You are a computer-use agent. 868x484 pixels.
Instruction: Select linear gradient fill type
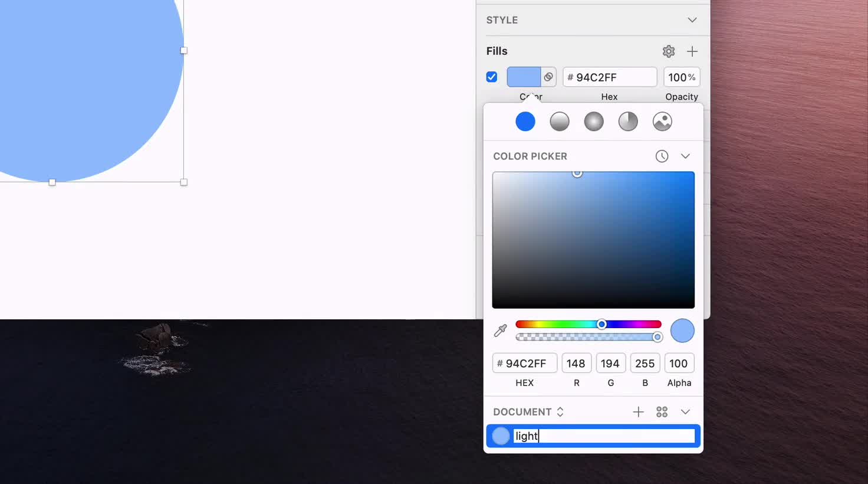coord(559,122)
